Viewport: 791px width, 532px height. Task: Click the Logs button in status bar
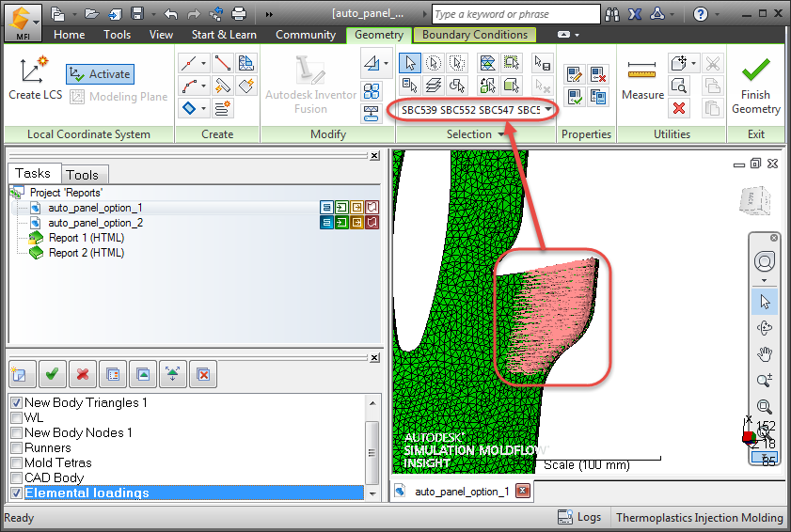[579, 517]
